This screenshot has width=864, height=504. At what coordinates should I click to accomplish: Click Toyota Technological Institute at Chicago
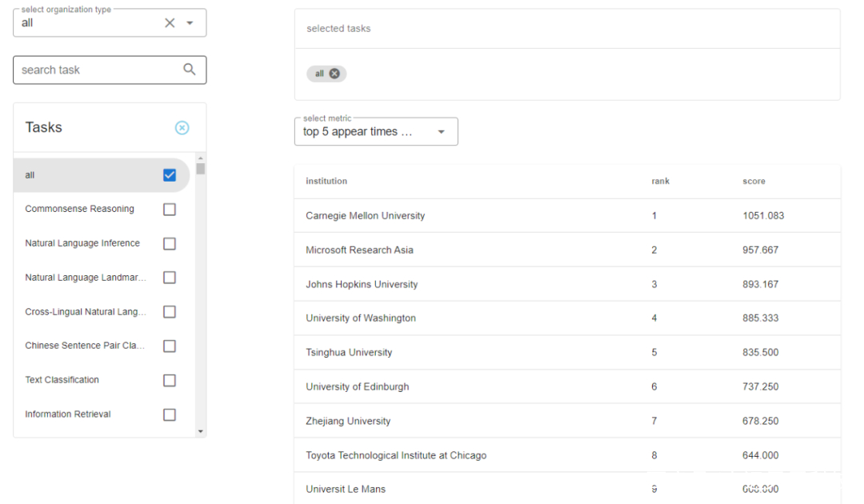click(396, 455)
